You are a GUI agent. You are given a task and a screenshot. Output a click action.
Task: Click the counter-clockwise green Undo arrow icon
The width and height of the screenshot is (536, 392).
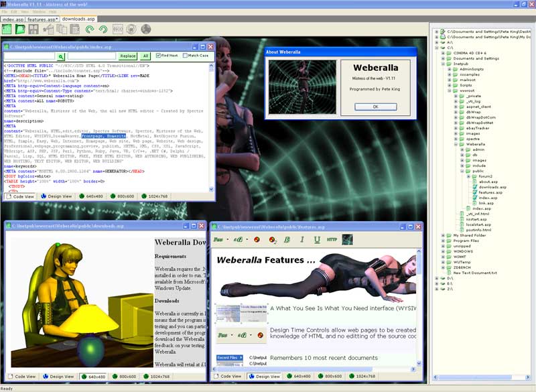103,29
